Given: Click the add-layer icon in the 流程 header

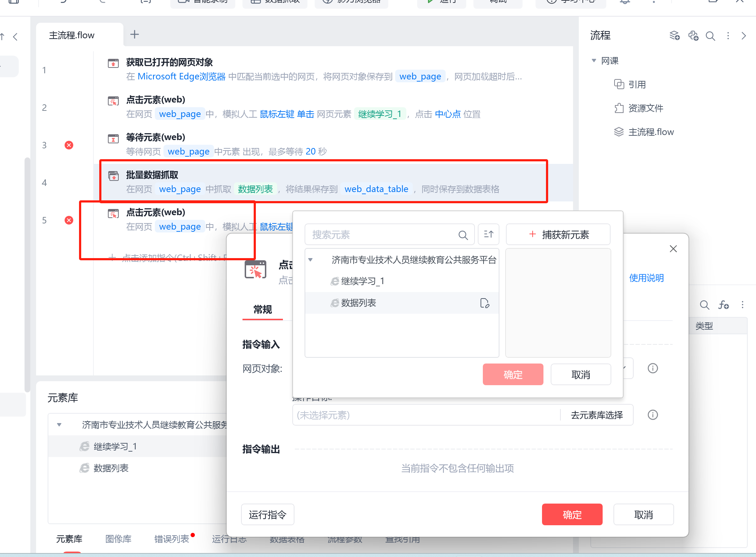Looking at the screenshot, I should click(674, 36).
